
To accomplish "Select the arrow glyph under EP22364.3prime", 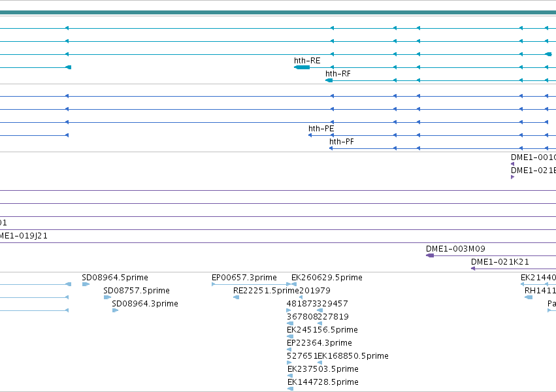I will [x=289, y=350].
